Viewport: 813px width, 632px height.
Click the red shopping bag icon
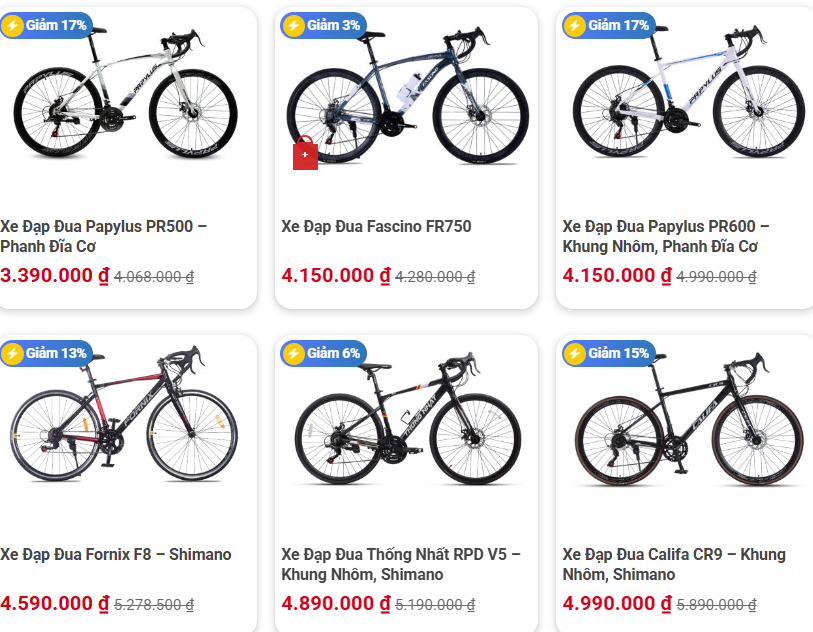pyautogui.click(x=305, y=155)
